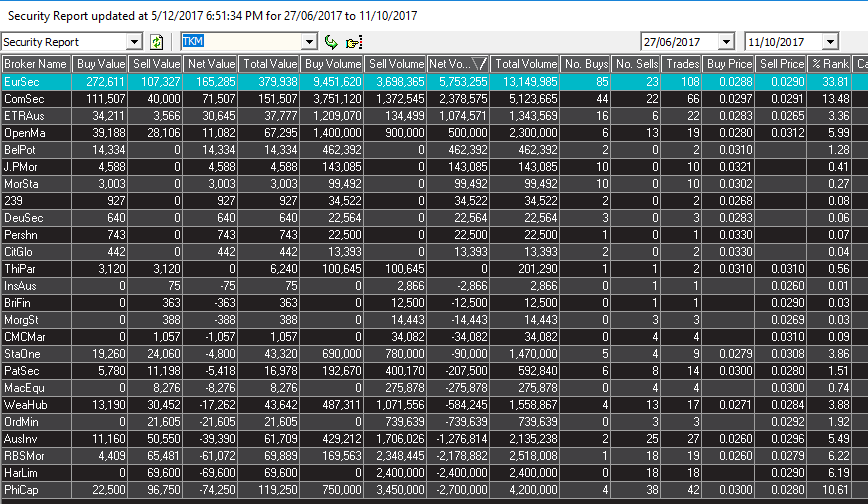Select the WeaHub broker row
Viewport: 868px width, 504px height.
pos(434,405)
